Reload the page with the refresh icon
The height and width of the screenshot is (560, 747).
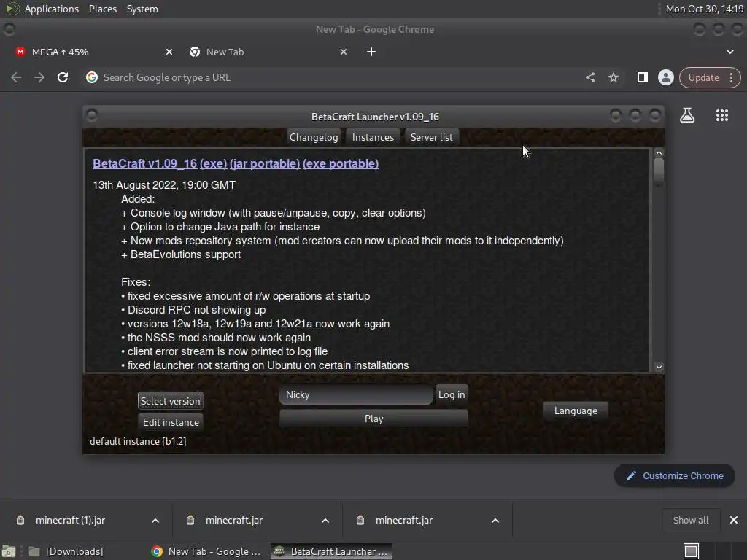(x=63, y=77)
